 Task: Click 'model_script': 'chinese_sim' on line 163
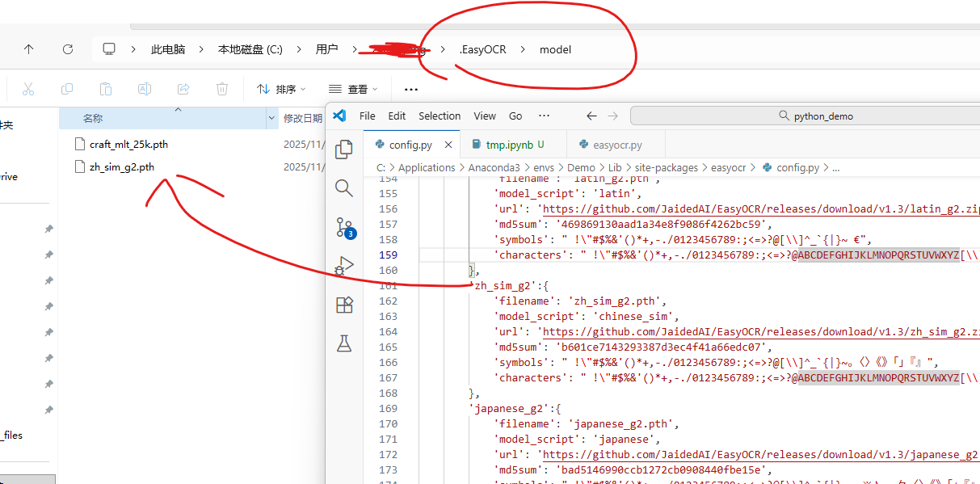[587, 316]
